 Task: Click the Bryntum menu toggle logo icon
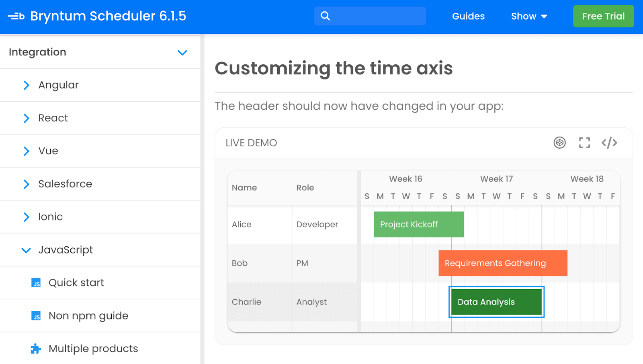(16, 16)
